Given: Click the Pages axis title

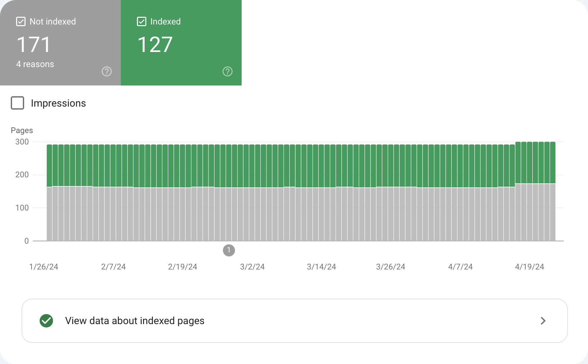Looking at the screenshot, I should (x=22, y=130).
